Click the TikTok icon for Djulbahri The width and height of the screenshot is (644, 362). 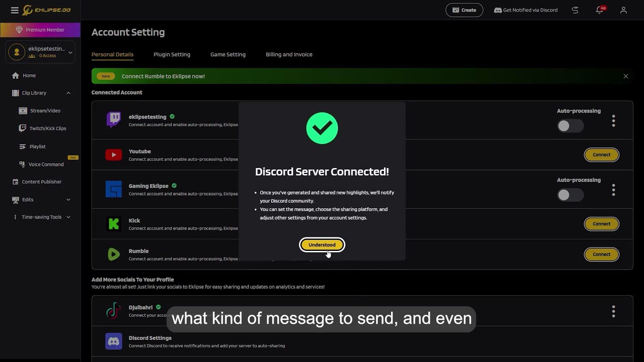coord(114,311)
